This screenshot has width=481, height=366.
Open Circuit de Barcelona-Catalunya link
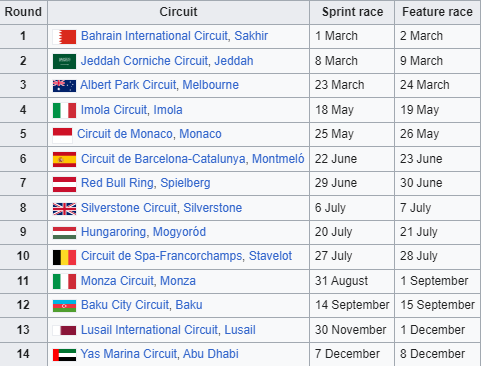pos(163,159)
